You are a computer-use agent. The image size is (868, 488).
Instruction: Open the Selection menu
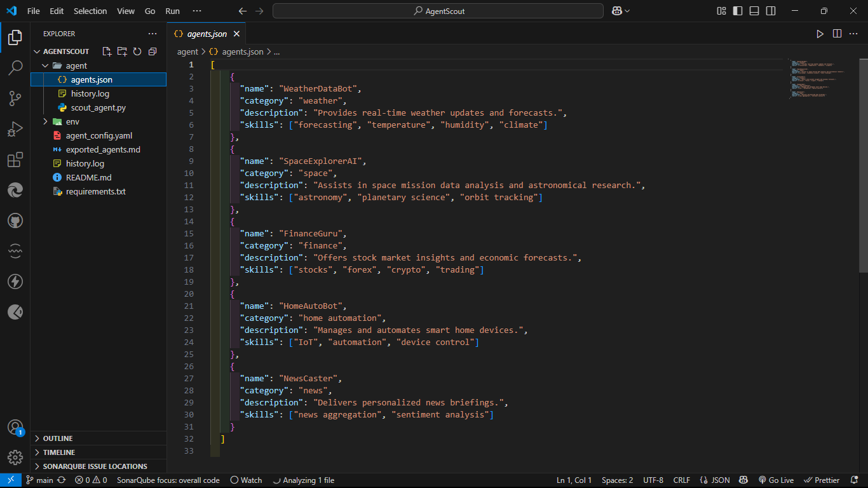click(90, 11)
